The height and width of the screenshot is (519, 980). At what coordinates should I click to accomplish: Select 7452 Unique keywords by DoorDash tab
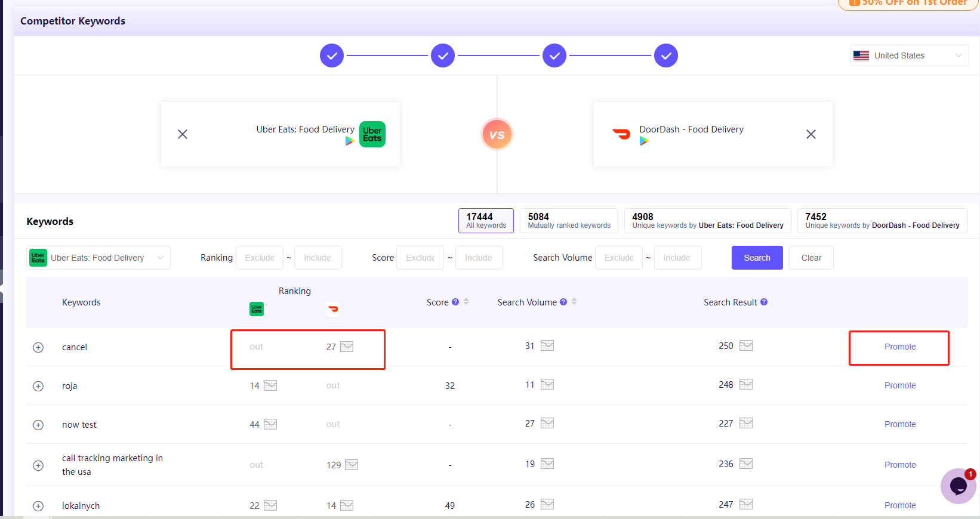pos(882,221)
